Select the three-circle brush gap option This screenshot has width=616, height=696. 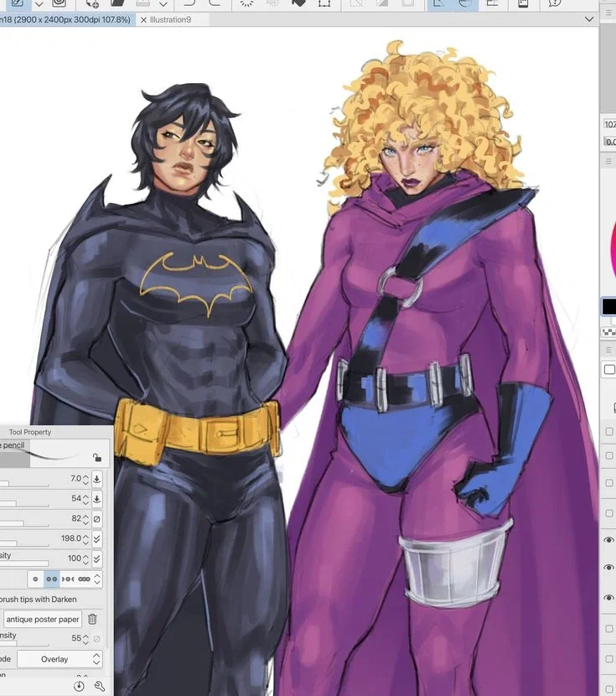pyautogui.click(x=84, y=579)
